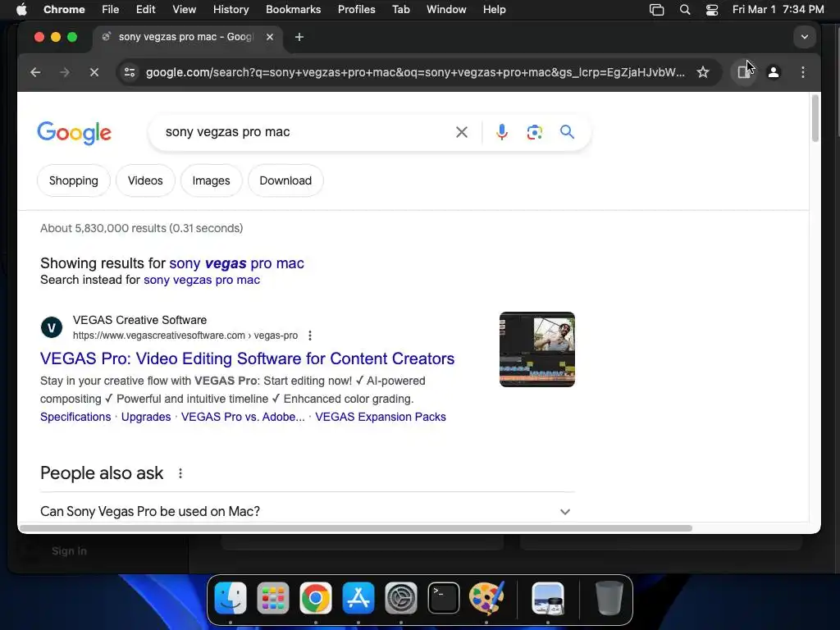Screen dimensions: 840x630
Task: Open App Store from the Dock
Action: click(358, 598)
